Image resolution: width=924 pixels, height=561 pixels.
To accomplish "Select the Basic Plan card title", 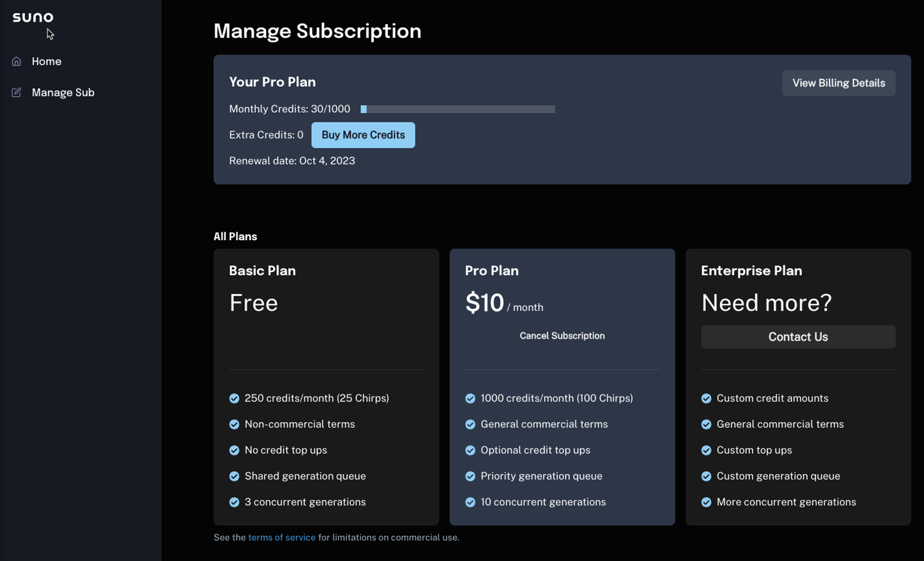I will 262,271.
